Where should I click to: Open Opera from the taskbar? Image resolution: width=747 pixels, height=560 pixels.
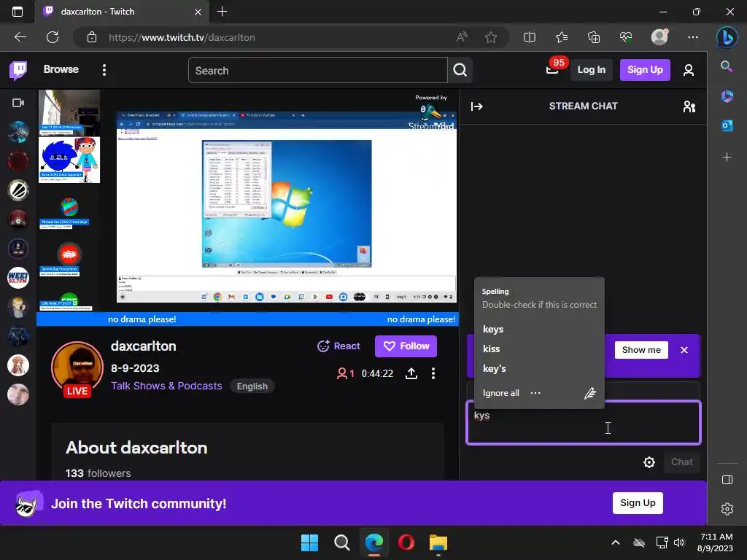click(406, 542)
